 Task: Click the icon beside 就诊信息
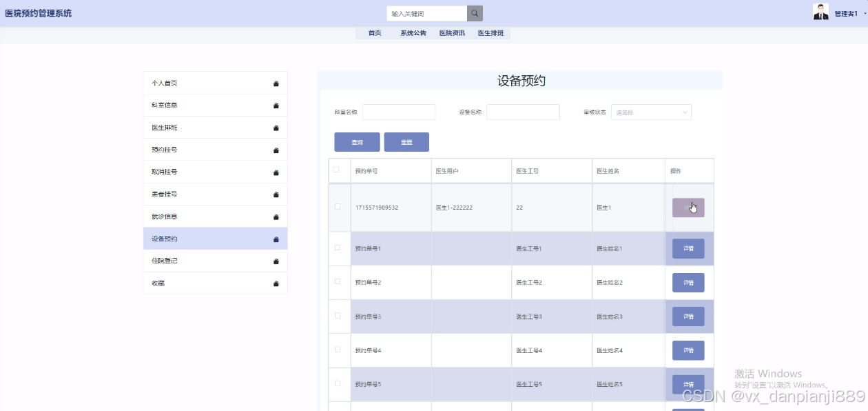[x=276, y=217]
